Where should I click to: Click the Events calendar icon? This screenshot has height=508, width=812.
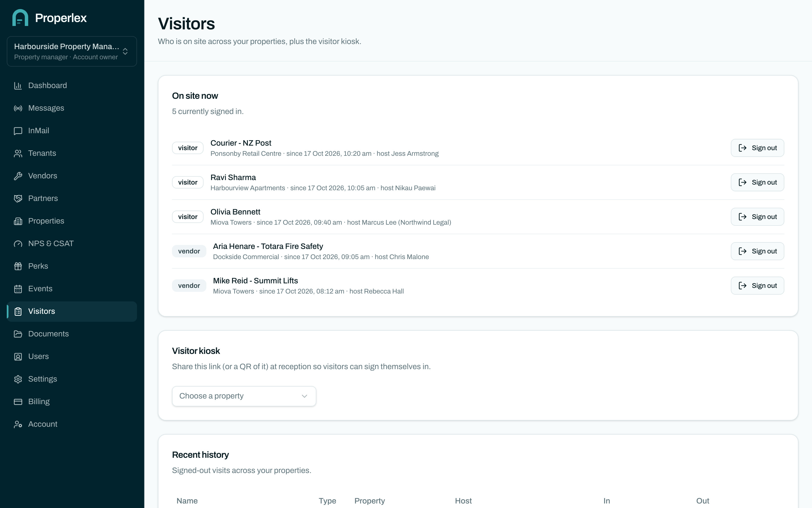coord(18,289)
